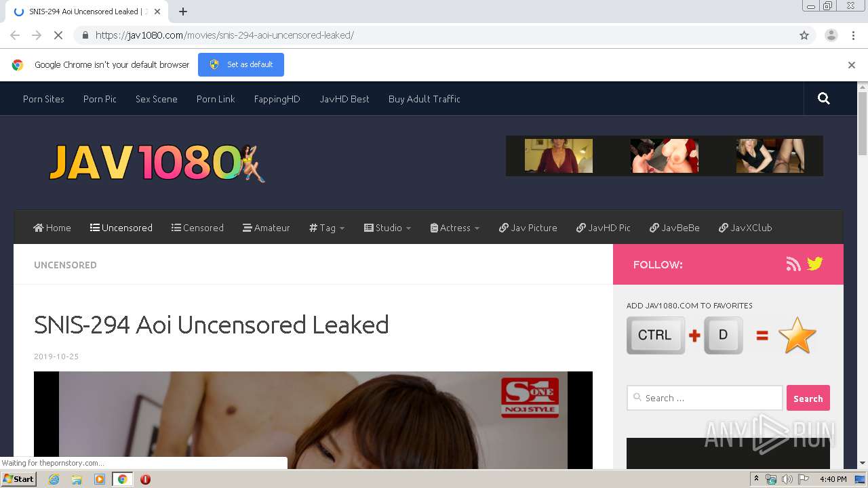Open the JavHD Pic link
The image size is (868, 488).
[604, 228]
